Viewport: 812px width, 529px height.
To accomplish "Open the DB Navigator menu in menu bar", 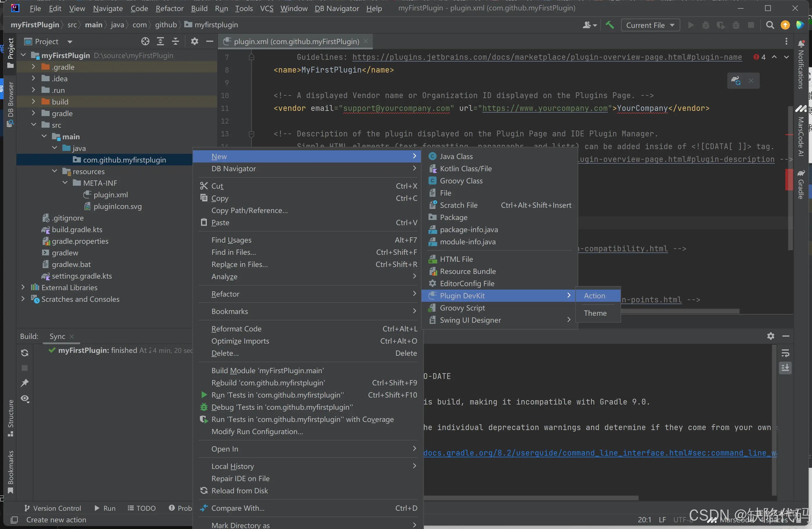I will pyautogui.click(x=337, y=8).
